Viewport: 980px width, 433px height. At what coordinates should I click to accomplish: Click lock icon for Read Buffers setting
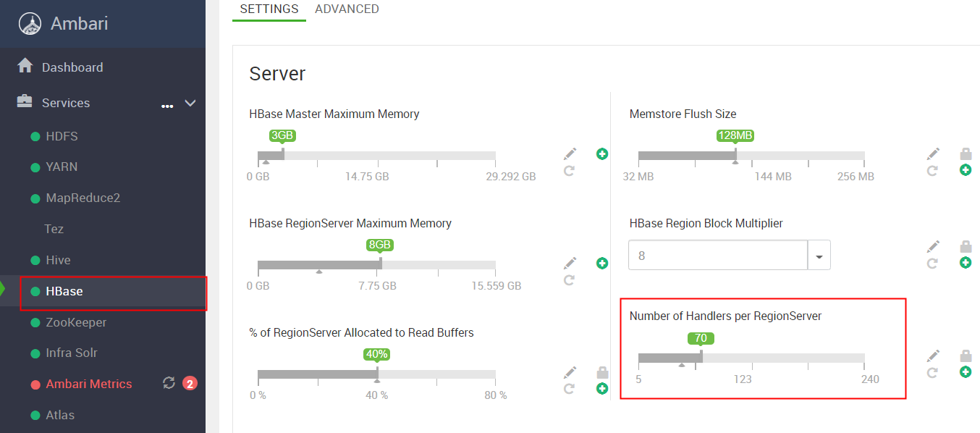pos(602,373)
